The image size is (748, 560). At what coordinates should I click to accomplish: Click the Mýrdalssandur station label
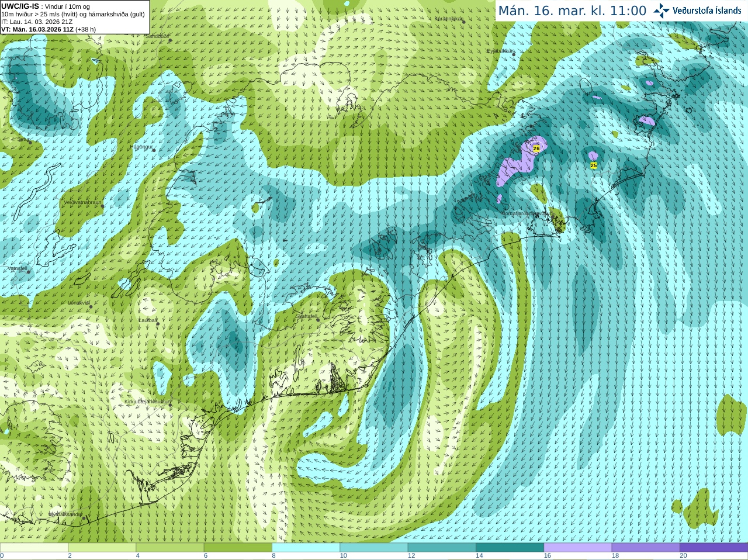65,514
